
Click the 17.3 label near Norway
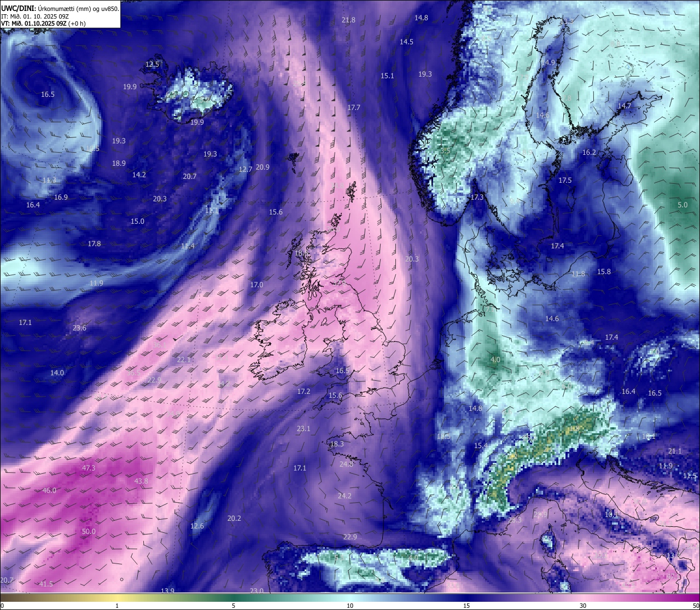[477, 197]
